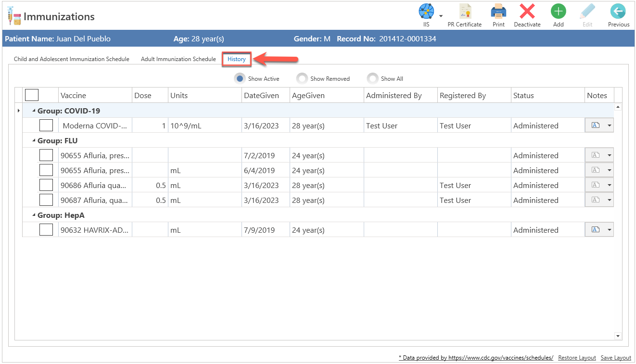Sort by the Units column header

pyautogui.click(x=205, y=95)
